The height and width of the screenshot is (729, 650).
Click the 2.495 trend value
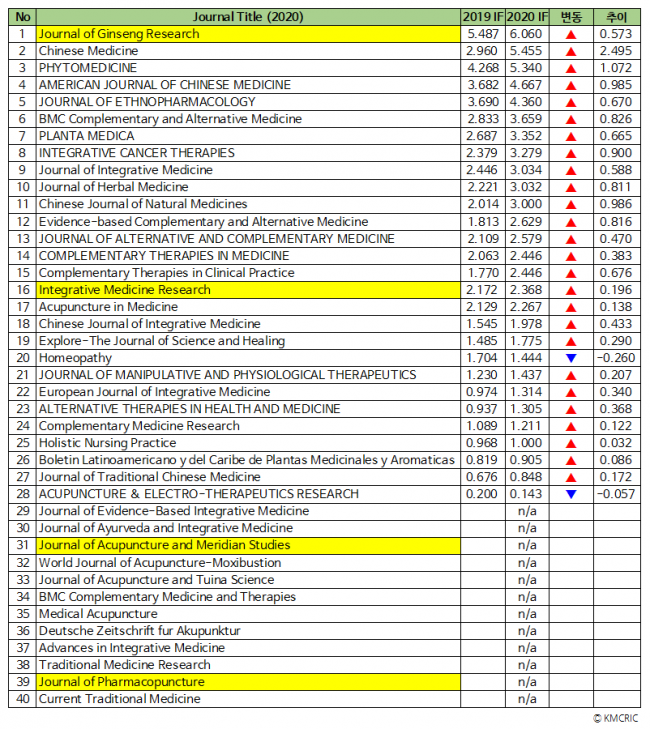coord(616,51)
